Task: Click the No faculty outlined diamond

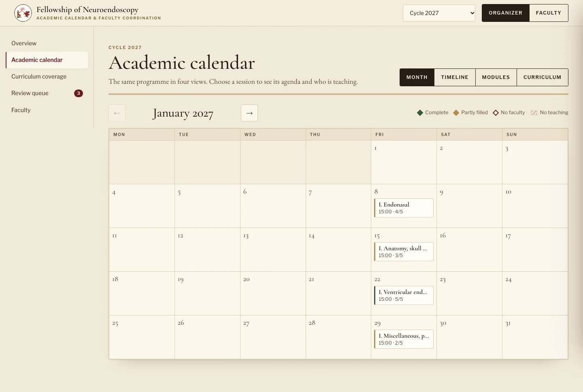Action: pyautogui.click(x=496, y=113)
